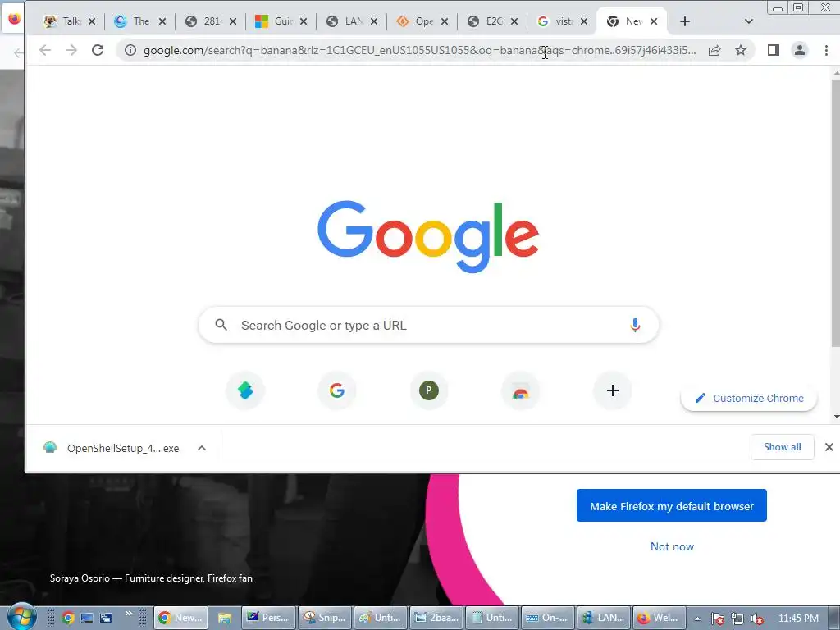The image size is (840, 630).
Task: Open the Chrome side panel
Action: click(x=773, y=50)
